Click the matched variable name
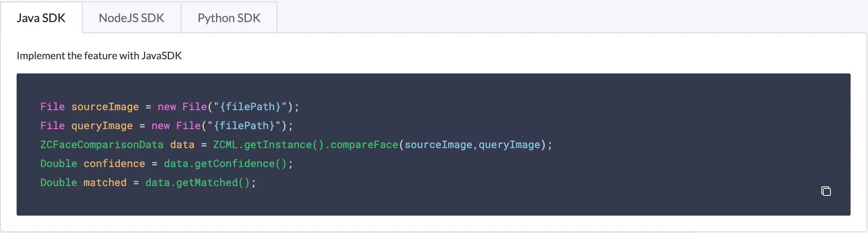868x233 pixels. [105, 182]
